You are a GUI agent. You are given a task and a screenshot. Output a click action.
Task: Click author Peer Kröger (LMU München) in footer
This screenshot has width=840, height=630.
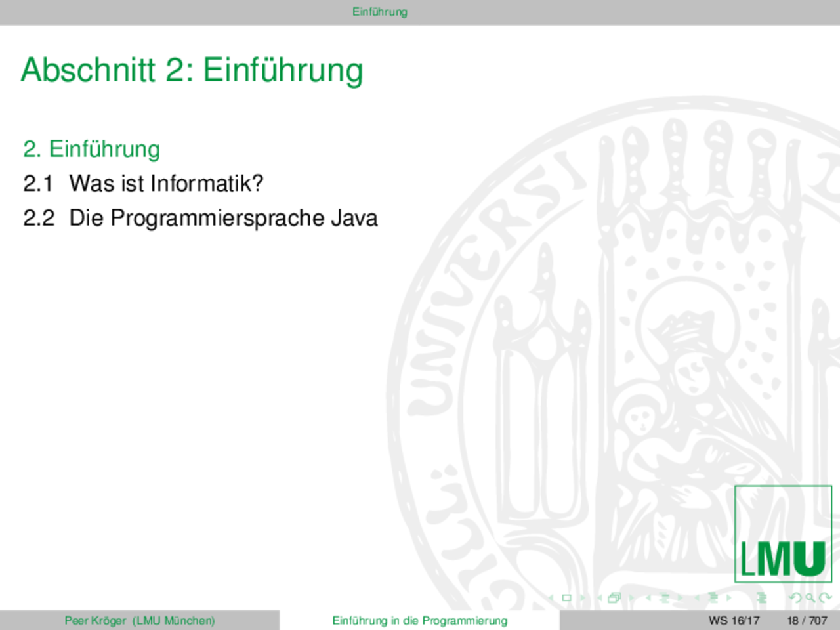140,620
